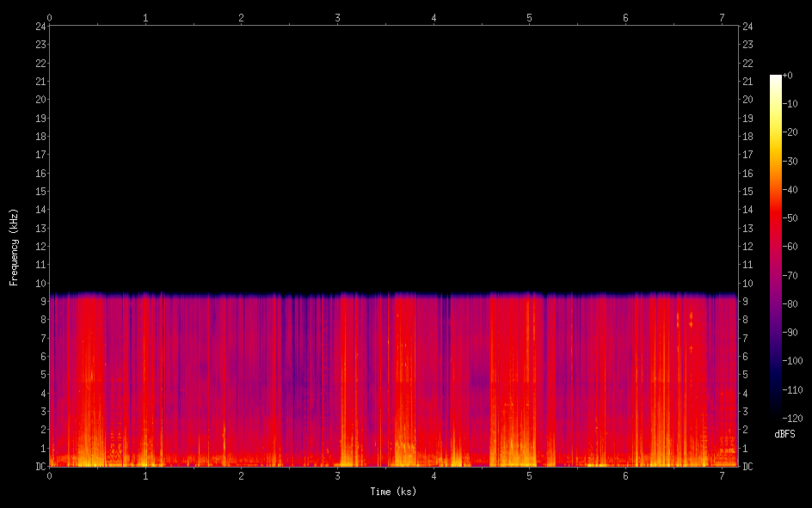The width and height of the screenshot is (812, 508).
Task: Click the "DC" label on the left frequency axis
Action: [40, 467]
